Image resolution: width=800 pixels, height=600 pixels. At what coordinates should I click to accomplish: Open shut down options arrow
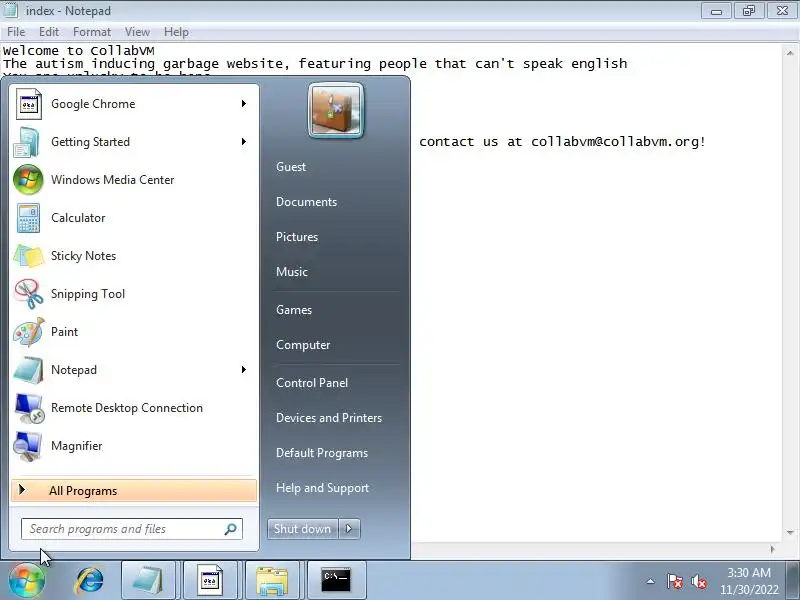coord(349,529)
